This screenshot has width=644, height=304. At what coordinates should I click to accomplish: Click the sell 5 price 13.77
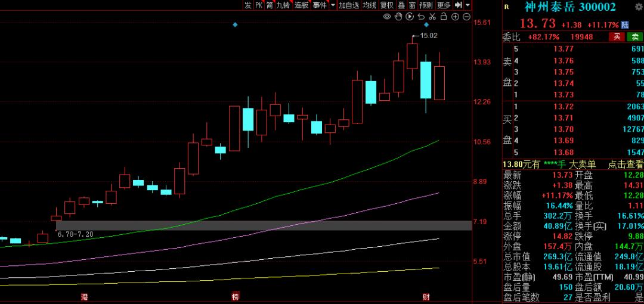point(563,49)
